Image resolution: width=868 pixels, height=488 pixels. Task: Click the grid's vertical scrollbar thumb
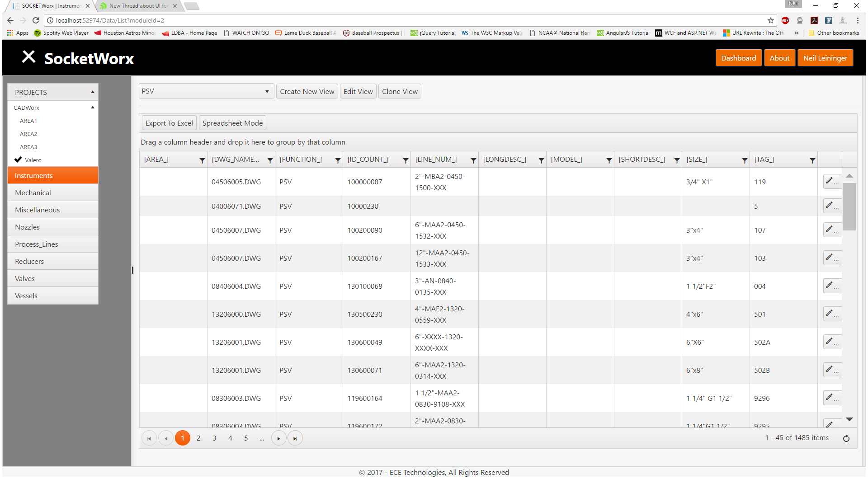849,206
